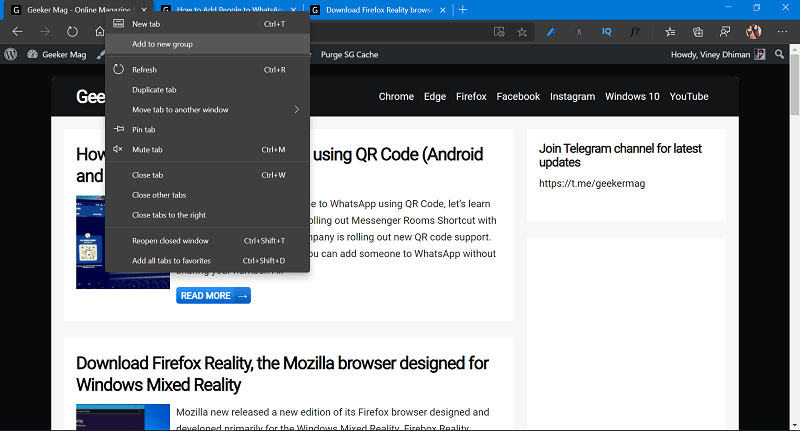Open Chrome category in site navigation

coord(396,96)
